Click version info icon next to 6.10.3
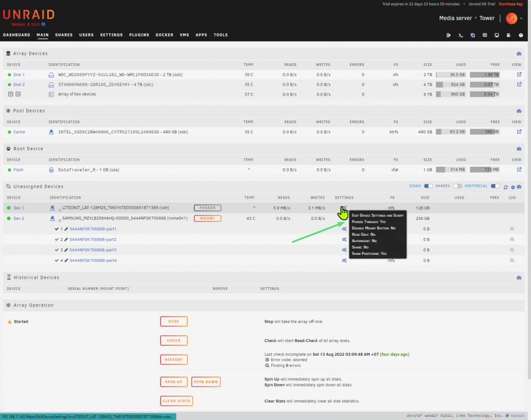This screenshot has height=420, width=531. [x=43, y=24]
